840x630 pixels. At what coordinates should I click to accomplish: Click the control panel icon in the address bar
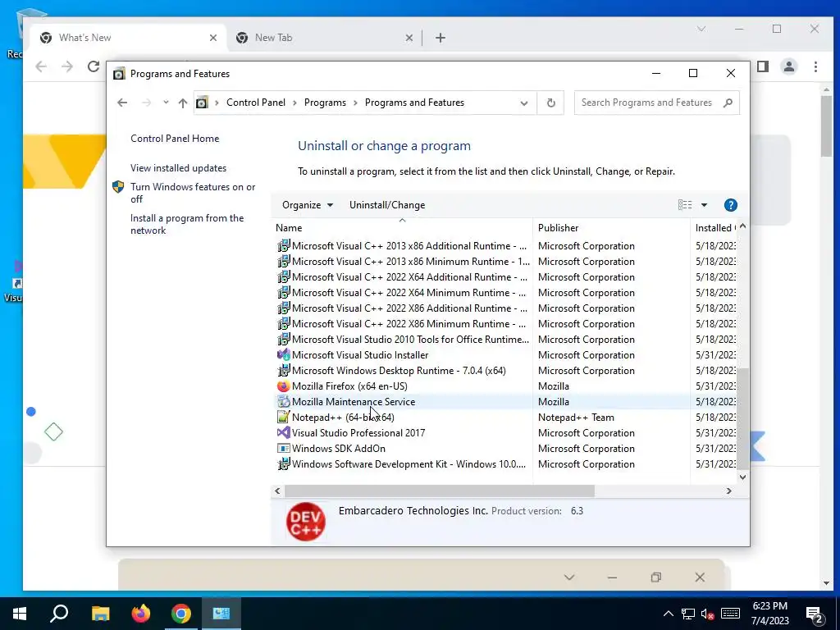point(202,103)
